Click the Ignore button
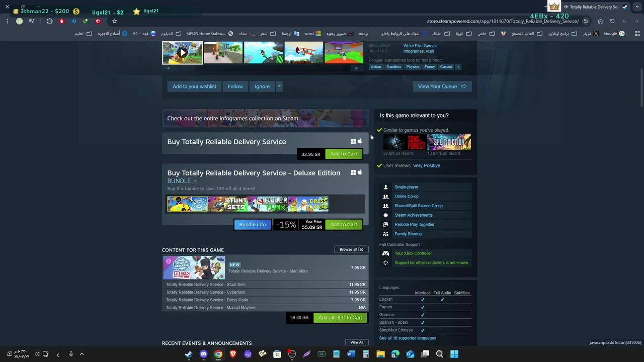 point(262,86)
